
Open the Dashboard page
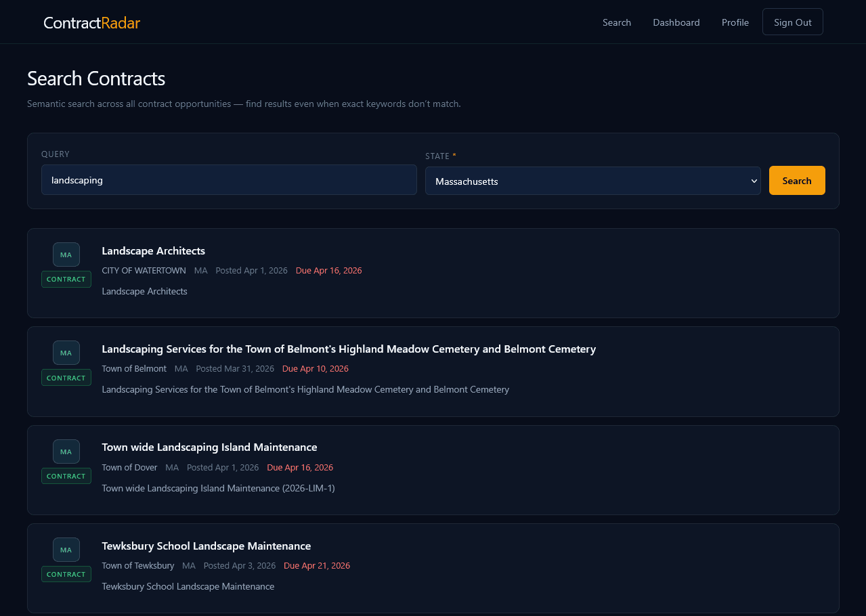click(676, 22)
